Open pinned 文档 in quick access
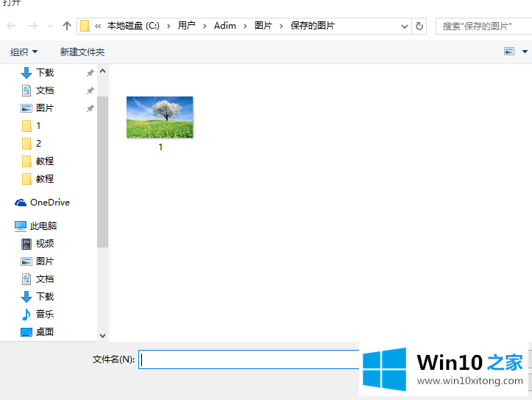This screenshot has width=532, height=400. coord(45,91)
